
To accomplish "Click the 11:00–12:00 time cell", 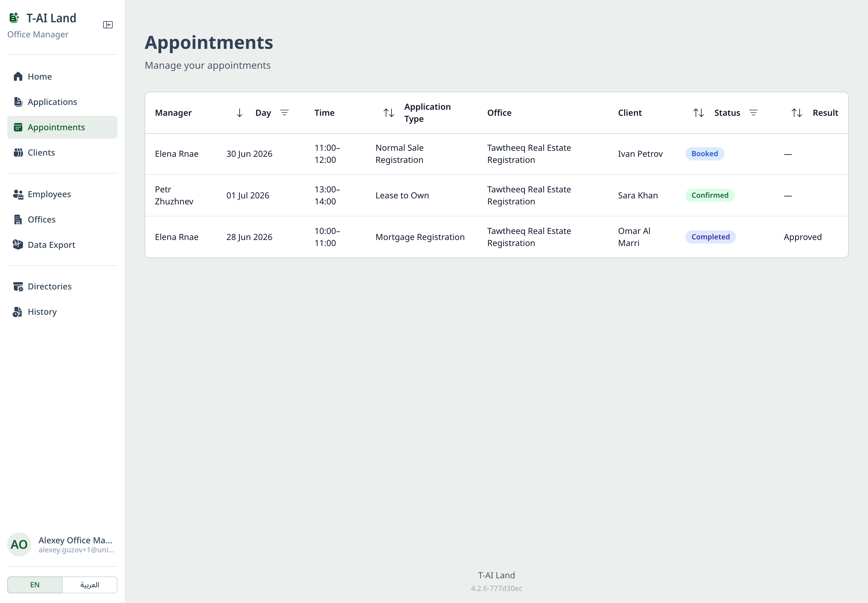I will [x=328, y=154].
